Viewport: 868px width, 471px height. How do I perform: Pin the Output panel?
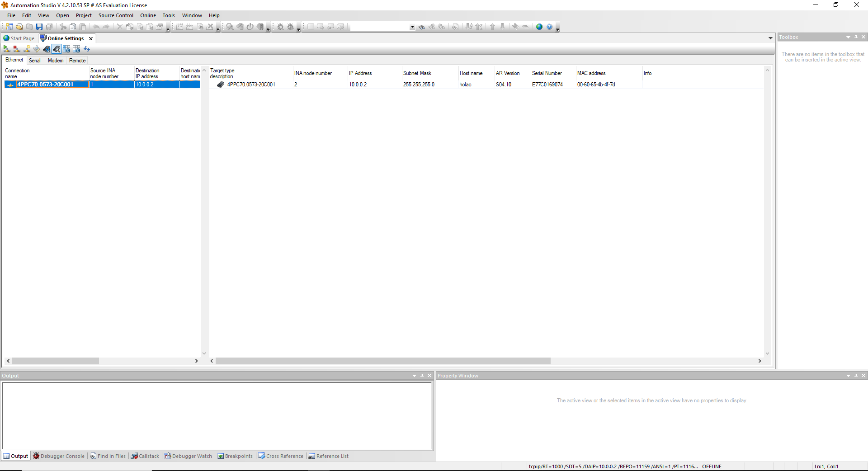point(422,376)
